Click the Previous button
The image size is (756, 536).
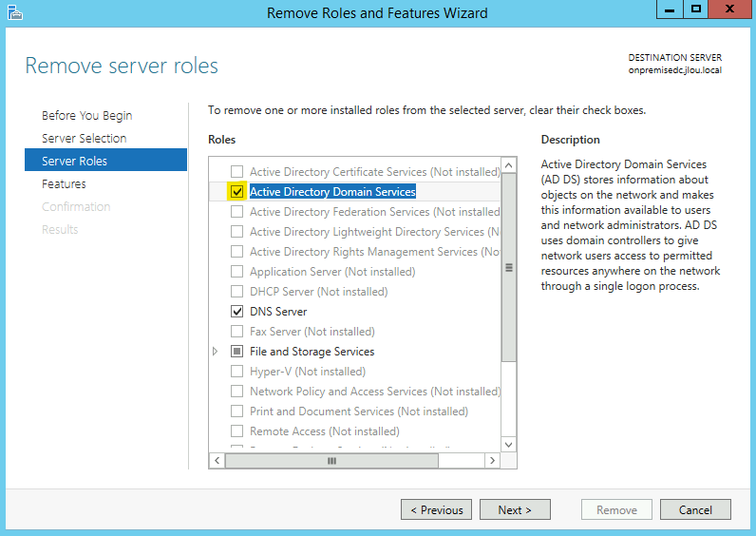(x=436, y=509)
